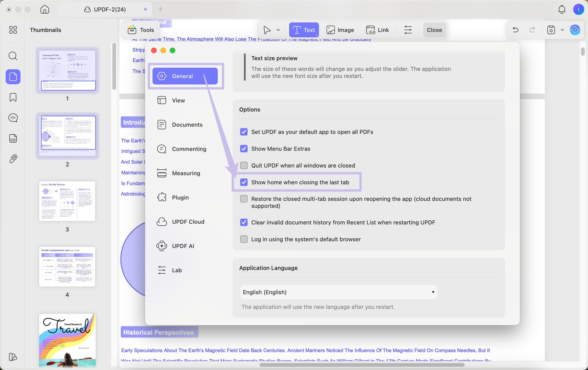588x370 pixels.
Task: Open the Application Language dropdown
Action: (339, 292)
